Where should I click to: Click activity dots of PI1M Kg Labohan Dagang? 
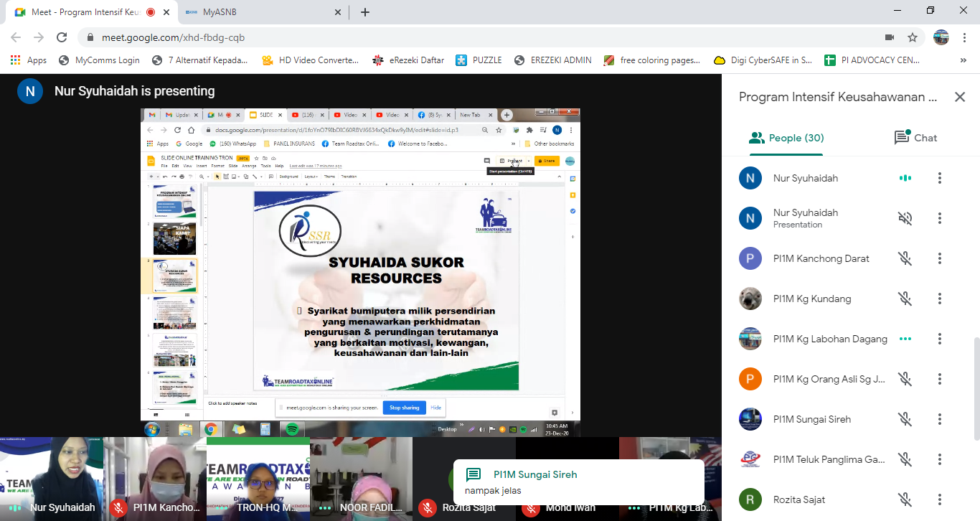coord(905,339)
